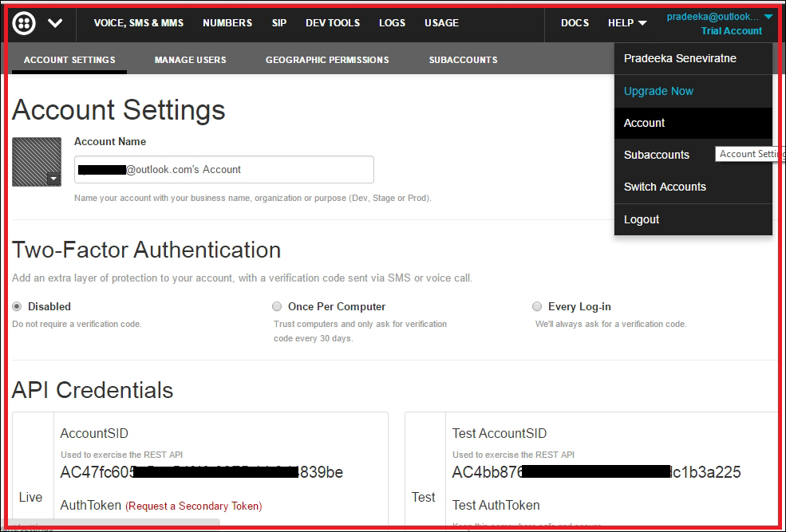Image resolution: width=786 pixels, height=532 pixels.
Task: Click the API Credentials heading
Action: (x=93, y=390)
